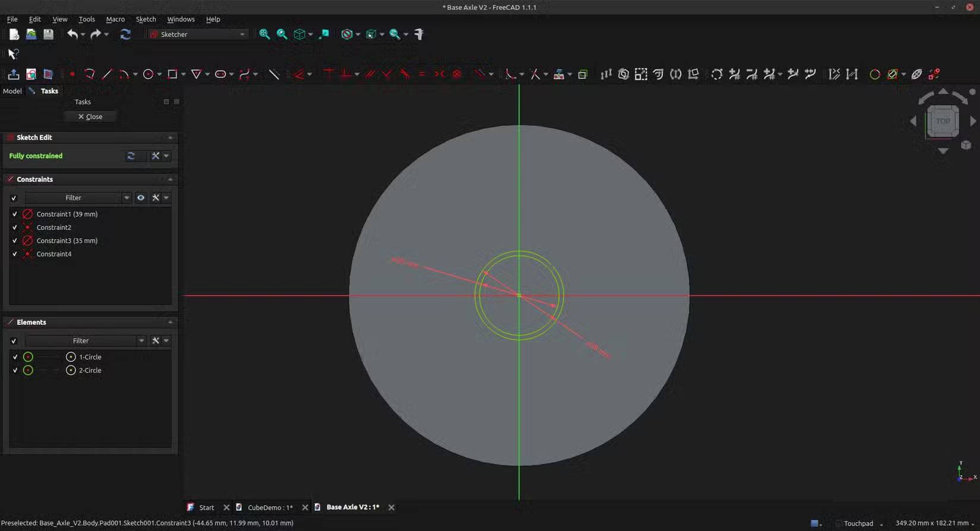Switch to the Model tab

tap(12, 91)
